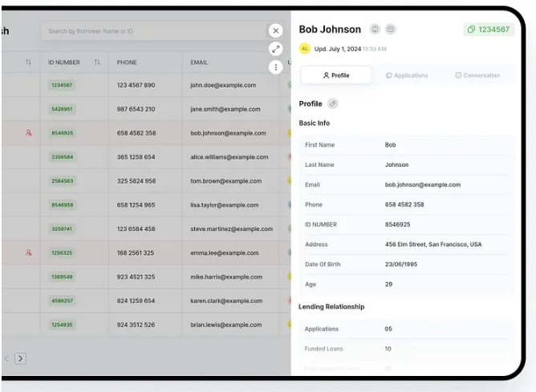The height and width of the screenshot is (392, 536).
Task: Go to previous page of table
Action: pyautogui.click(x=6, y=358)
